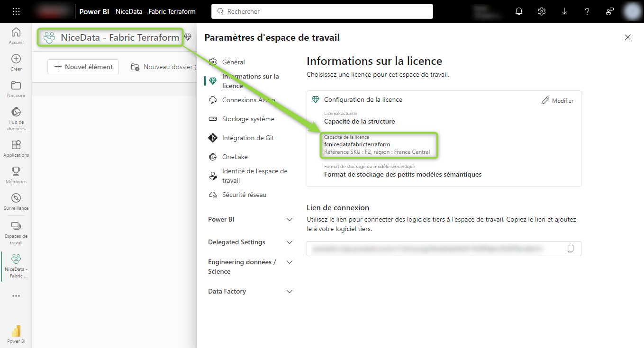Screen dimensions: 644x348
Task: Click Modifier to edit the license configuration
Action: click(x=558, y=100)
